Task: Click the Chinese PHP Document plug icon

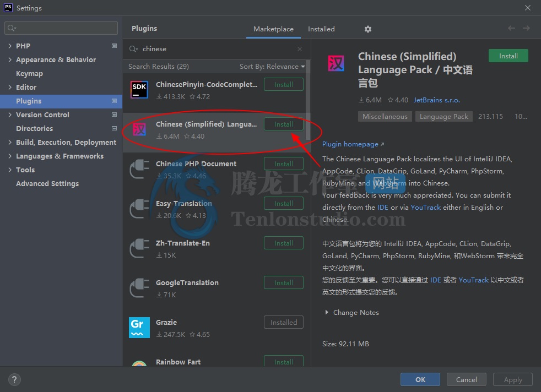Action: tap(139, 169)
